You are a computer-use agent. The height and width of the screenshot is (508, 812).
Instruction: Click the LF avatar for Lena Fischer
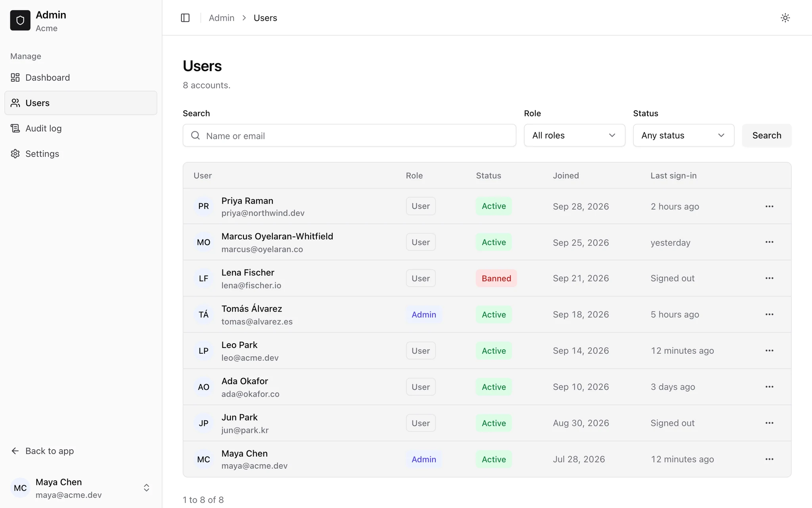click(x=203, y=278)
